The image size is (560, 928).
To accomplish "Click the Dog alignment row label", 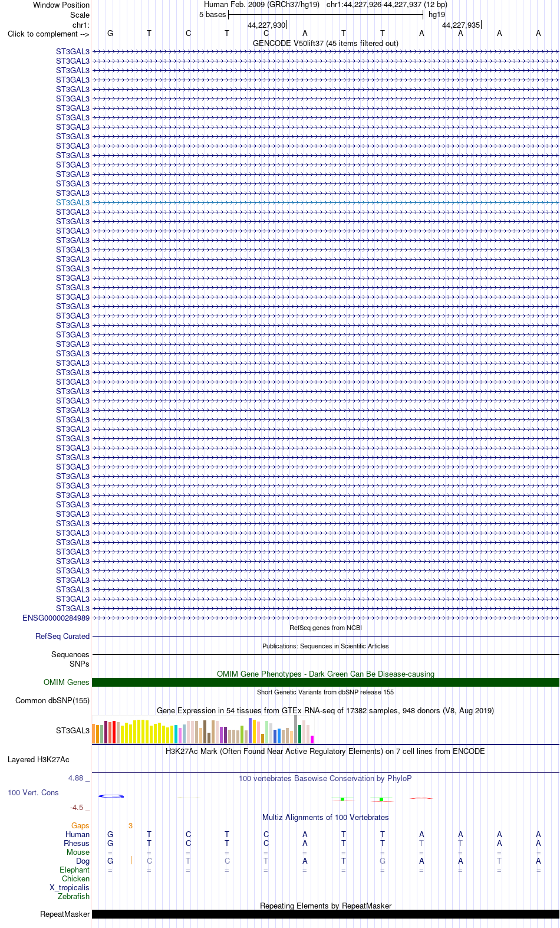I will (x=83, y=861).
